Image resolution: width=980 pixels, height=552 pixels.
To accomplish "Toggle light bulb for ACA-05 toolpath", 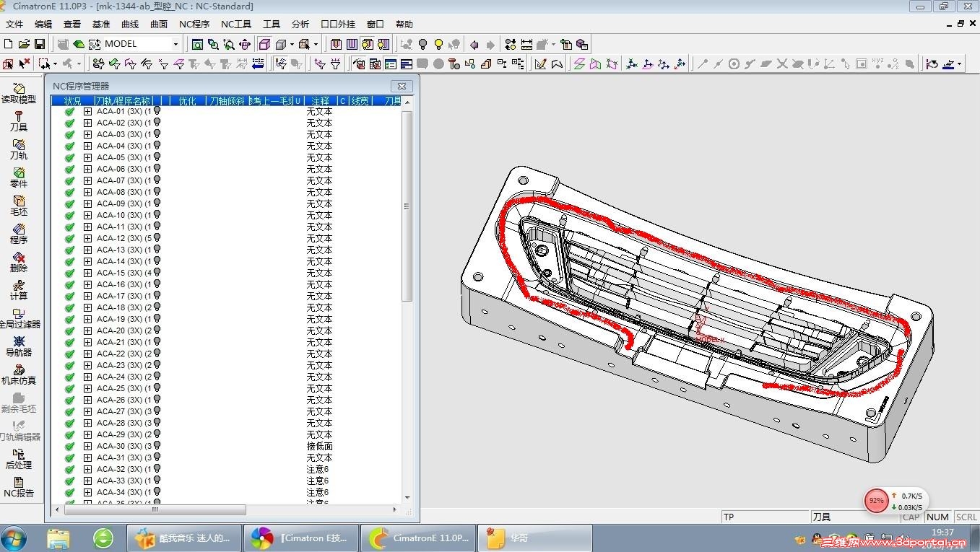I will [x=157, y=157].
